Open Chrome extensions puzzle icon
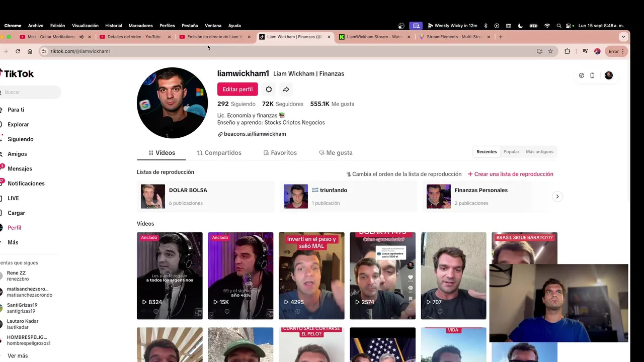This screenshot has height=362, width=644. click(x=568, y=51)
